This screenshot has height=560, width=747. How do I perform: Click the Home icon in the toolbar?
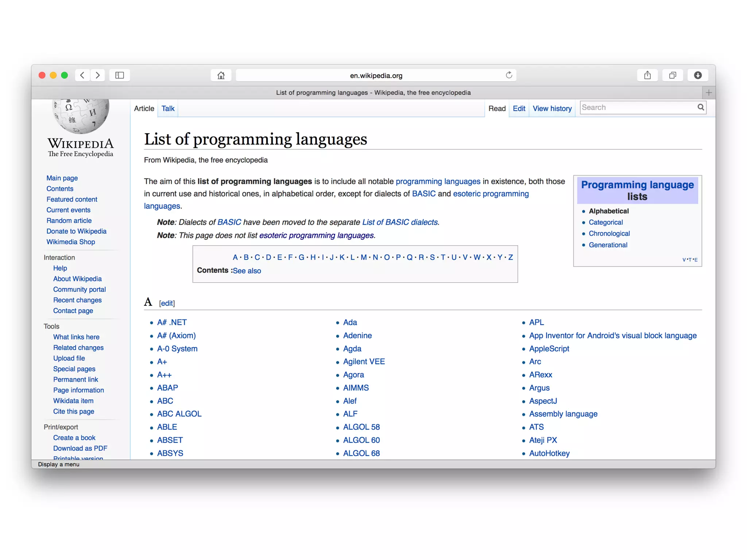(221, 75)
